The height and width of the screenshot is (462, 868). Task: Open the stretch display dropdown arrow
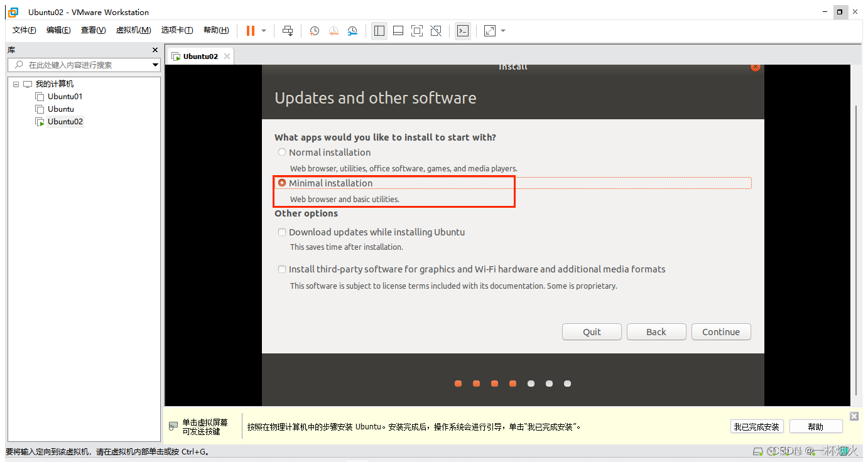[503, 31]
